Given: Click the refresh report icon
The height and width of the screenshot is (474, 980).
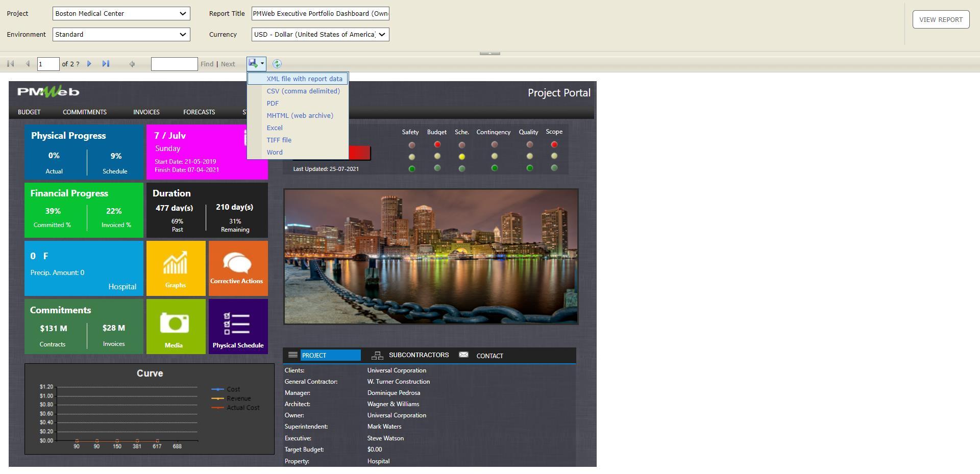Looking at the screenshot, I should point(277,63).
